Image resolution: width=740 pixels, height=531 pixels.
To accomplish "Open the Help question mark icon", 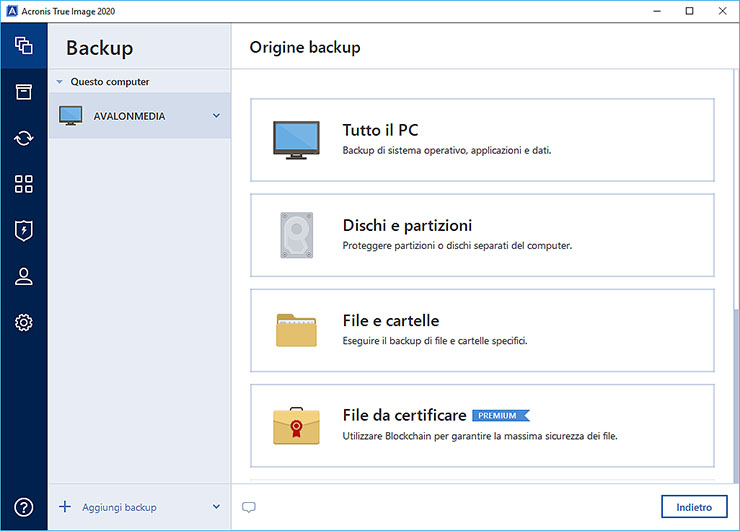I will coord(24,507).
